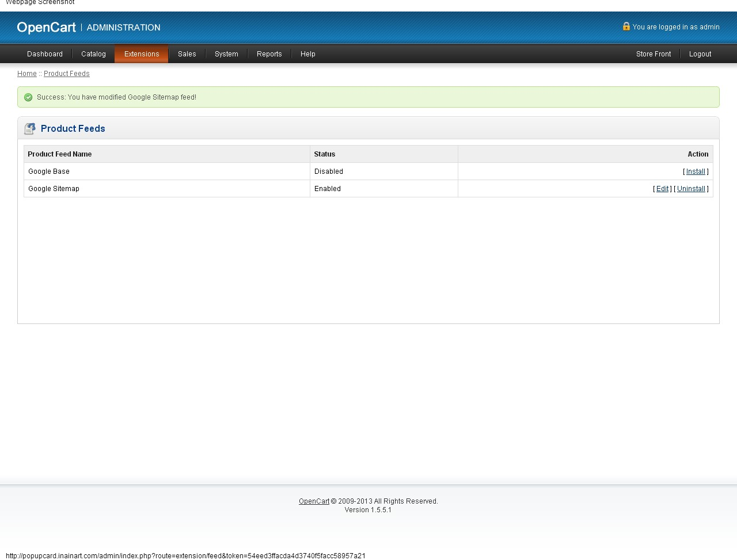The width and height of the screenshot is (737, 560).
Task: Open the Extensions menu
Action: coord(142,54)
